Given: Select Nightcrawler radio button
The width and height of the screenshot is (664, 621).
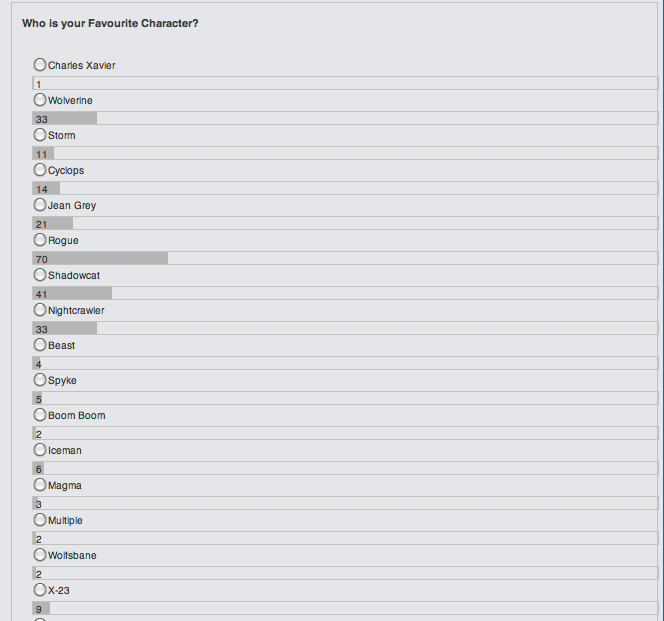Looking at the screenshot, I should pos(40,310).
